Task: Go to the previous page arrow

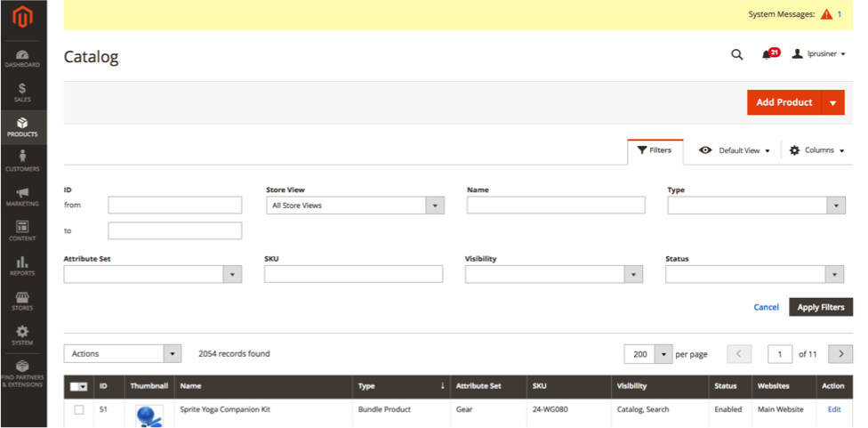Action: (x=739, y=354)
